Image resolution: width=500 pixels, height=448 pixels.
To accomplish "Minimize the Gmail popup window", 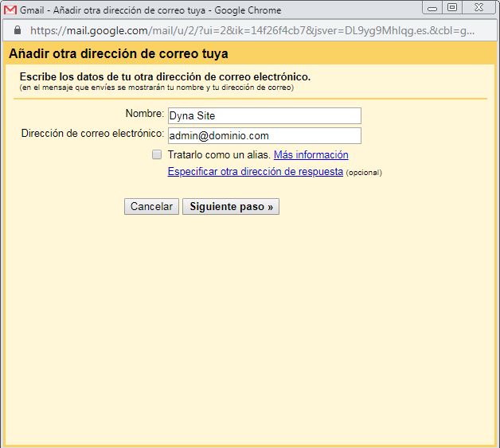I will 432,7.
